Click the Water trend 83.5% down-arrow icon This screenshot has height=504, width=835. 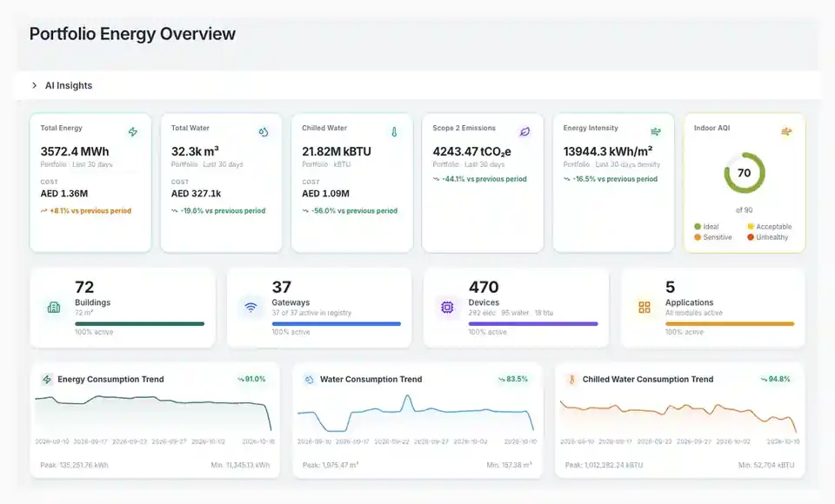502,380
